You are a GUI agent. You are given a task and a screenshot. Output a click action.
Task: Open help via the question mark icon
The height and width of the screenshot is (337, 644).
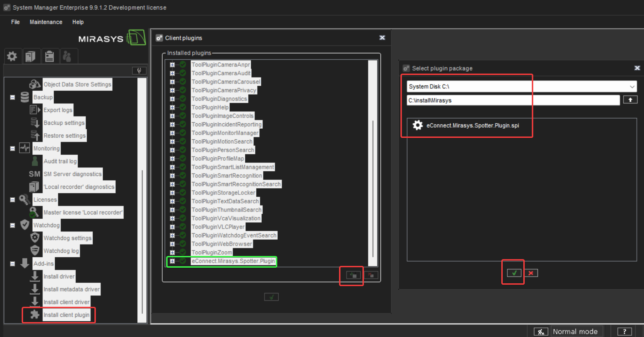[625, 331]
